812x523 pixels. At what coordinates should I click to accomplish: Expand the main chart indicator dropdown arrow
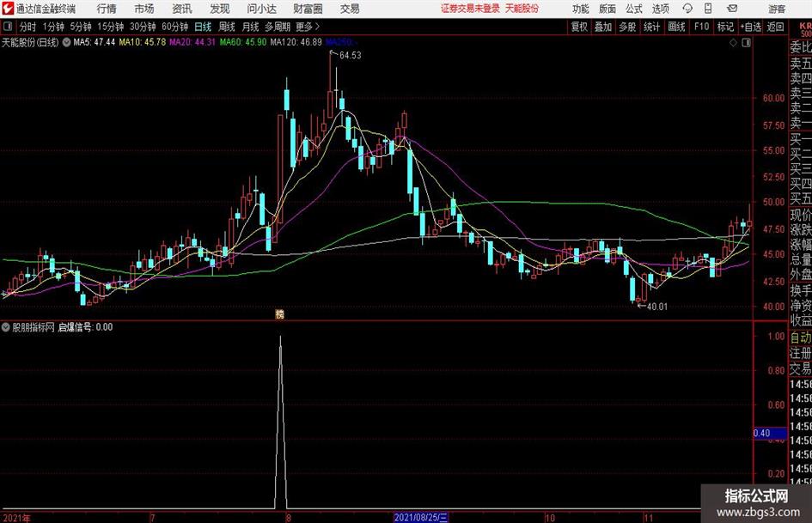click(x=66, y=42)
